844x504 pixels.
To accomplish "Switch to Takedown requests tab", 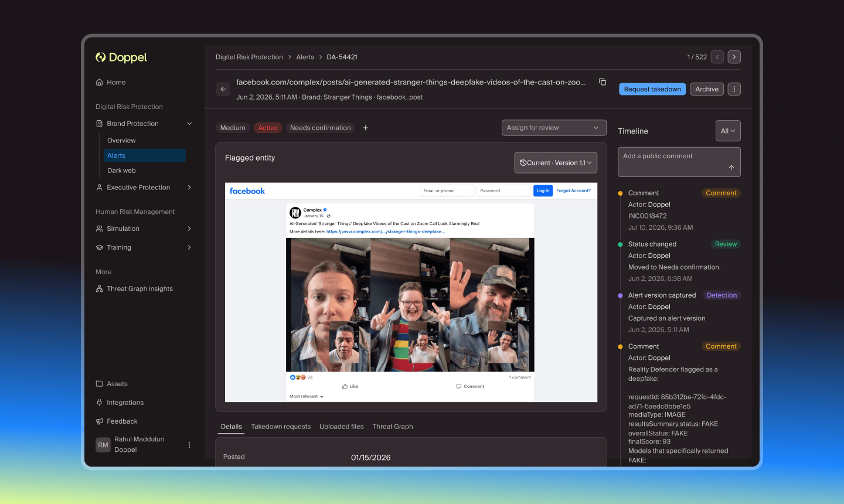I will coord(281,427).
